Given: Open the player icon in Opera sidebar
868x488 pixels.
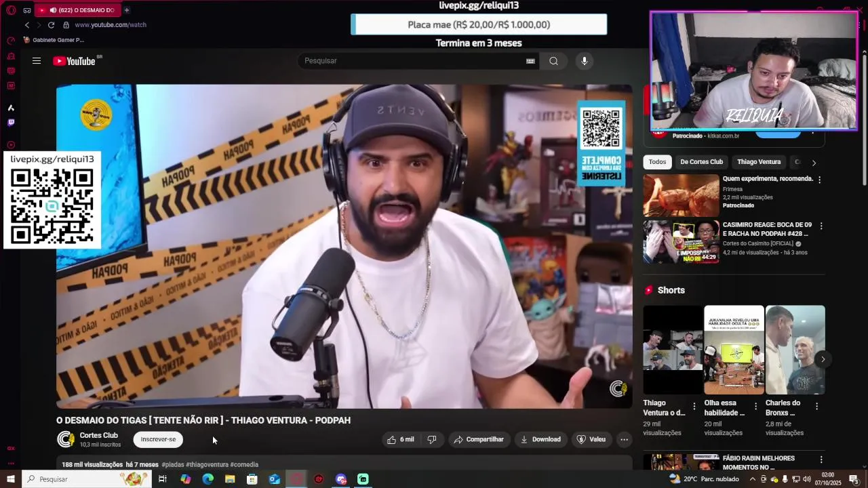Looking at the screenshot, I should click(x=11, y=145).
